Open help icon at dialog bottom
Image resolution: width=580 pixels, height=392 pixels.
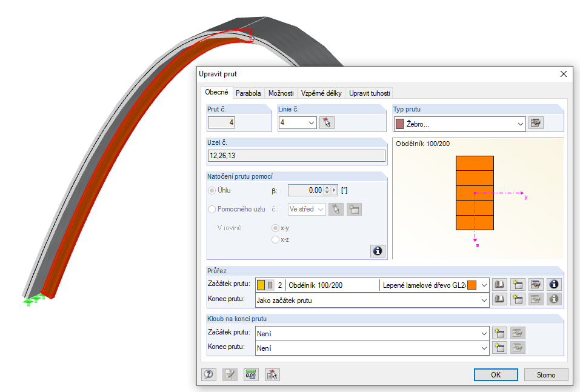(208, 374)
